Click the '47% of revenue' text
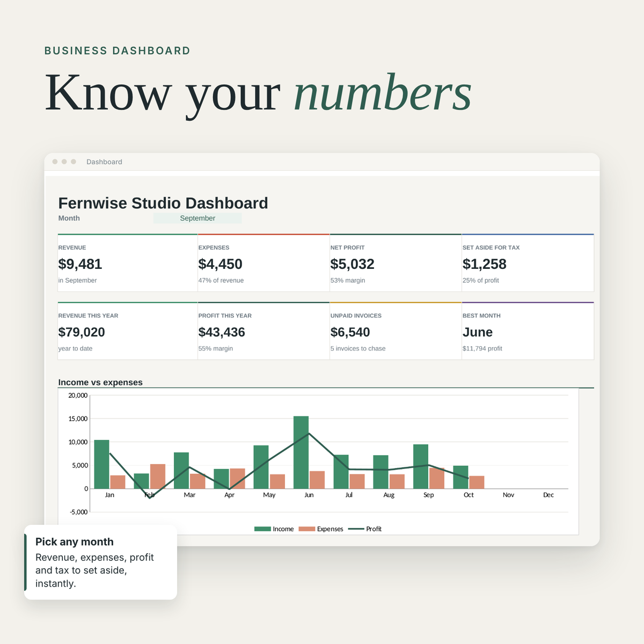 [221, 280]
